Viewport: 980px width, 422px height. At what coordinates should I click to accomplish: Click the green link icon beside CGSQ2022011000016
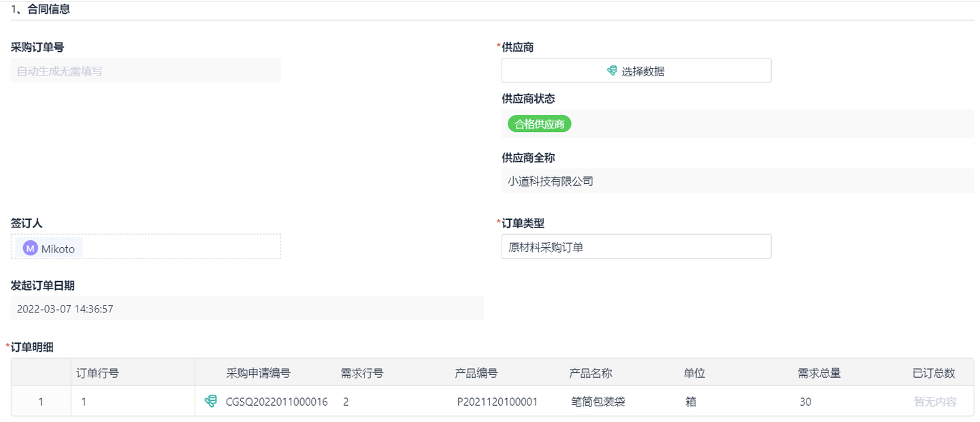tap(212, 402)
